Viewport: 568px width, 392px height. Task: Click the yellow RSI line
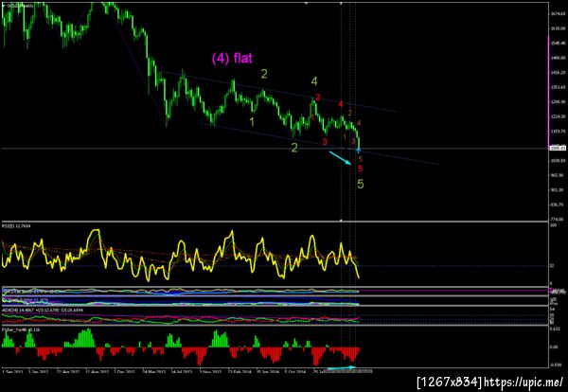tap(180, 256)
